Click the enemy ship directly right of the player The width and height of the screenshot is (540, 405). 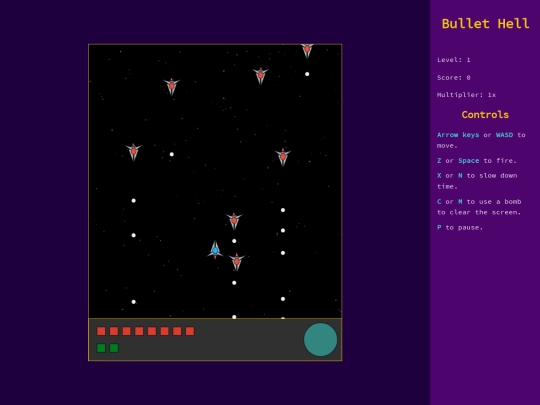tap(237, 261)
